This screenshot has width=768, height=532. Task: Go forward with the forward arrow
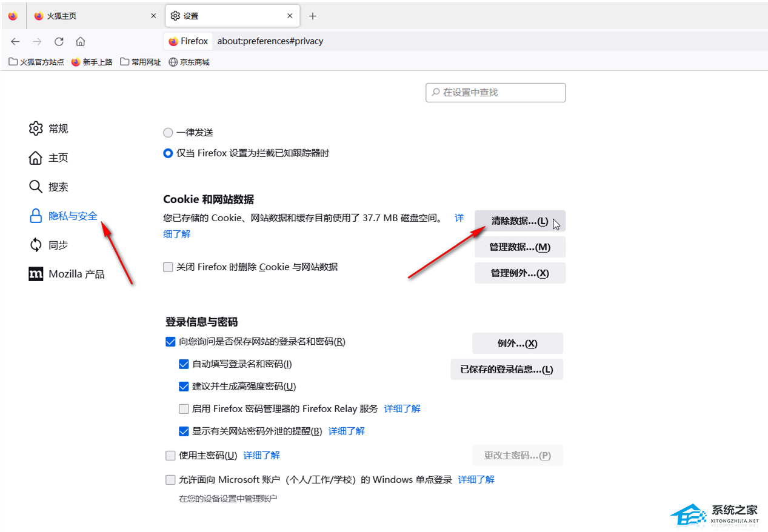tap(37, 41)
